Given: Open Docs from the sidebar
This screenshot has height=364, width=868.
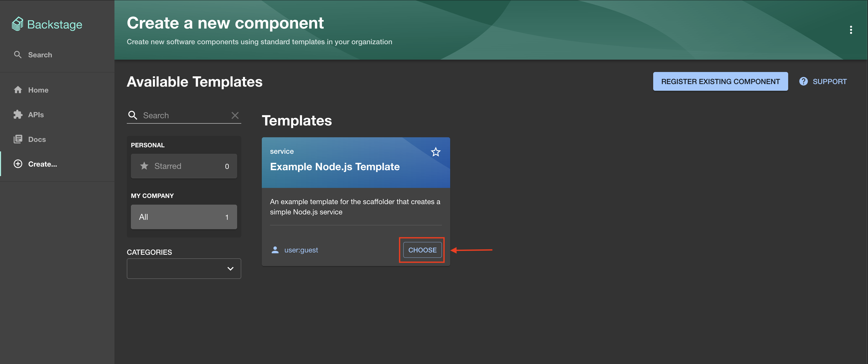Looking at the screenshot, I should [x=37, y=139].
